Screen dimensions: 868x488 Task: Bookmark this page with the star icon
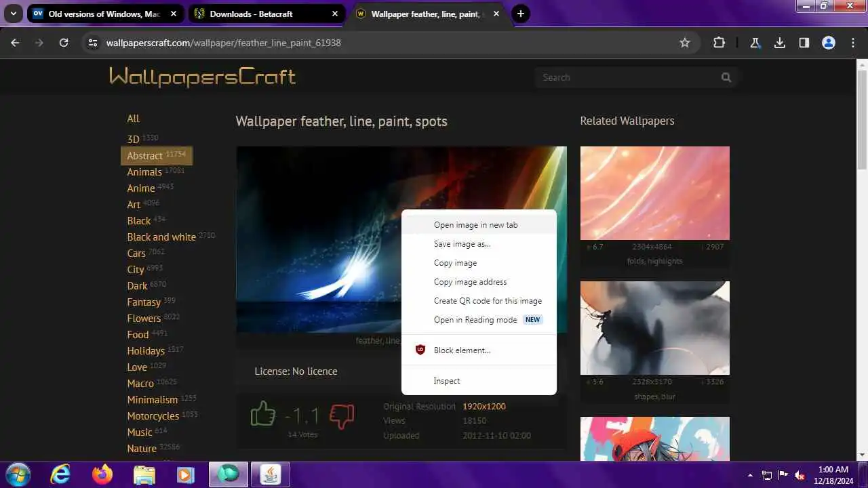click(x=685, y=43)
